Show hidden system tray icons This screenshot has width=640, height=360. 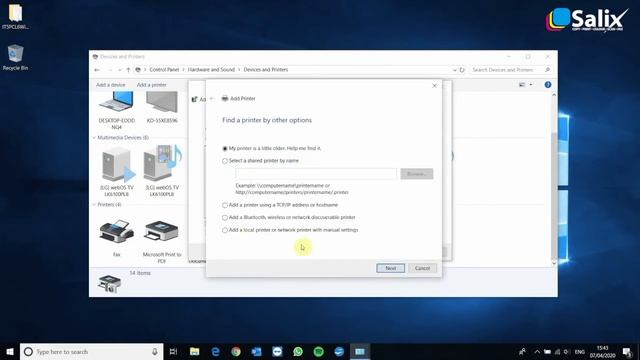(537, 351)
